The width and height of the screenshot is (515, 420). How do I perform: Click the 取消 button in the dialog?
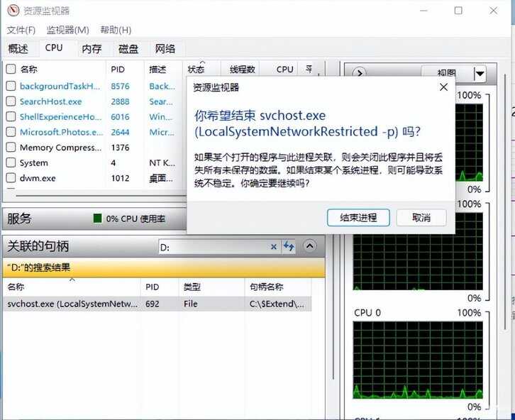click(x=421, y=217)
